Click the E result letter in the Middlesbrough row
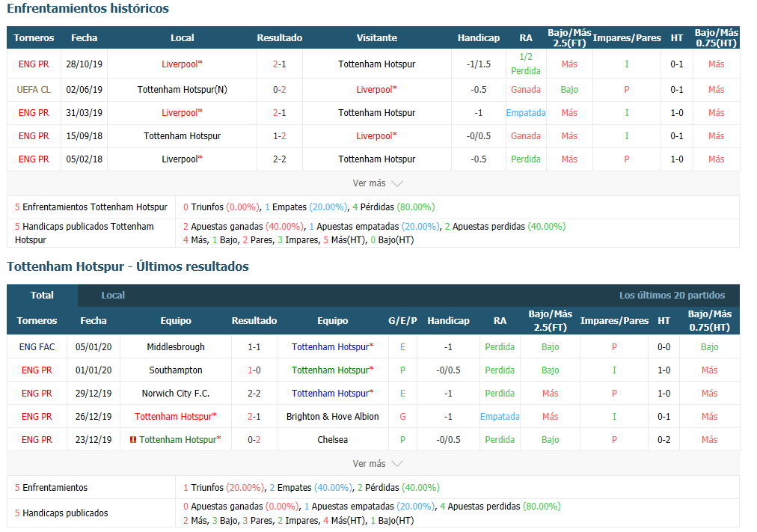This screenshot has height=532, width=757. [402, 347]
